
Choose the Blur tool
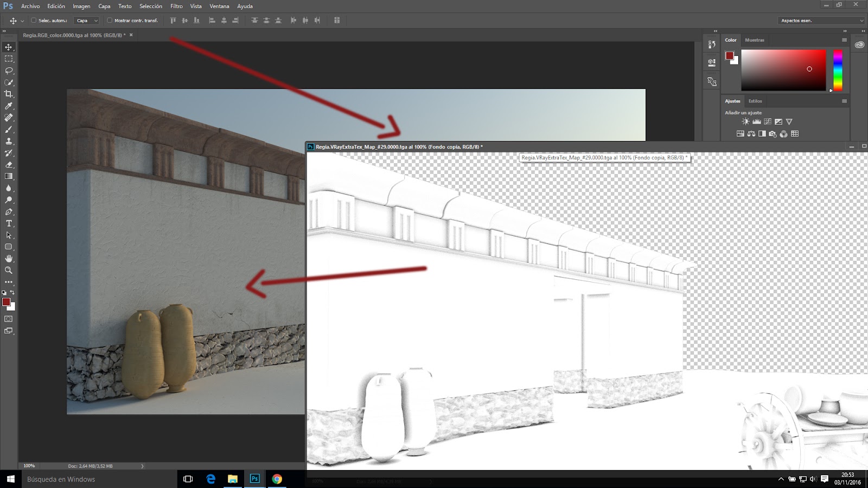[x=9, y=188]
